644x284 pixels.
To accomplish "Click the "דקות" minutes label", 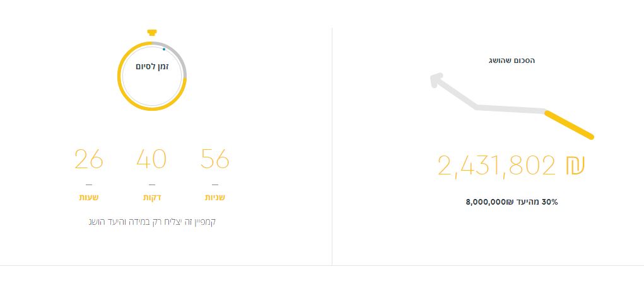I will (151, 198).
